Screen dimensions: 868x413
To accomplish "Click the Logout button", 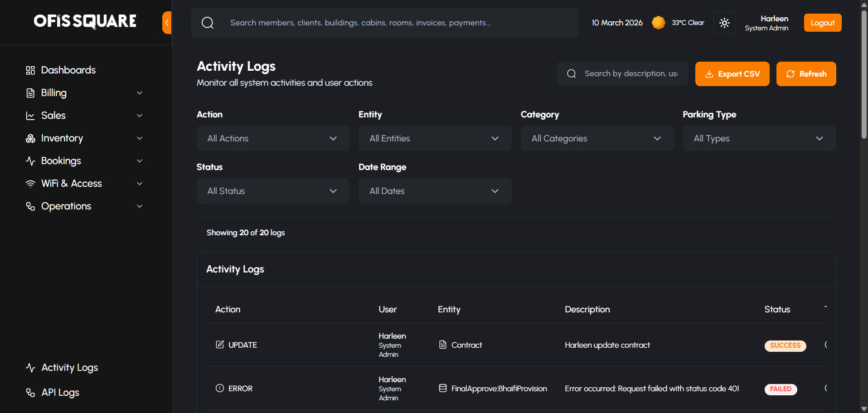I will click(x=822, y=23).
